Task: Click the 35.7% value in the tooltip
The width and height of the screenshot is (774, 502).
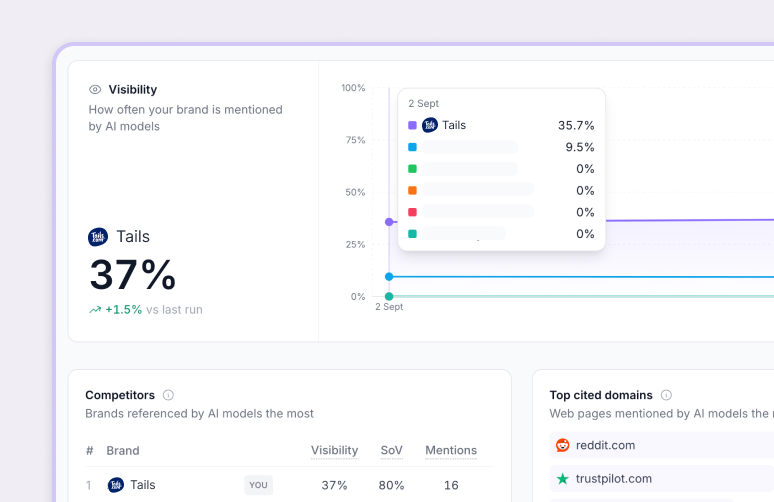Action: 576,125
